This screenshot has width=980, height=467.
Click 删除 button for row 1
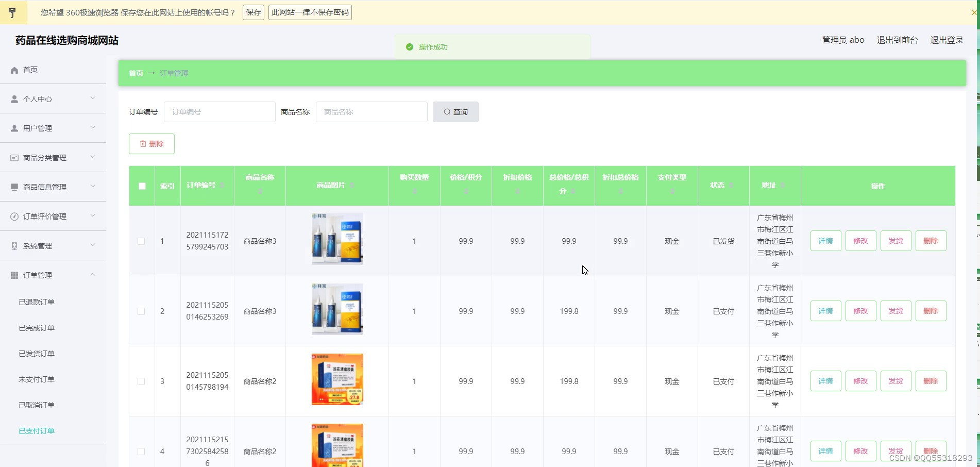[931, 241]
